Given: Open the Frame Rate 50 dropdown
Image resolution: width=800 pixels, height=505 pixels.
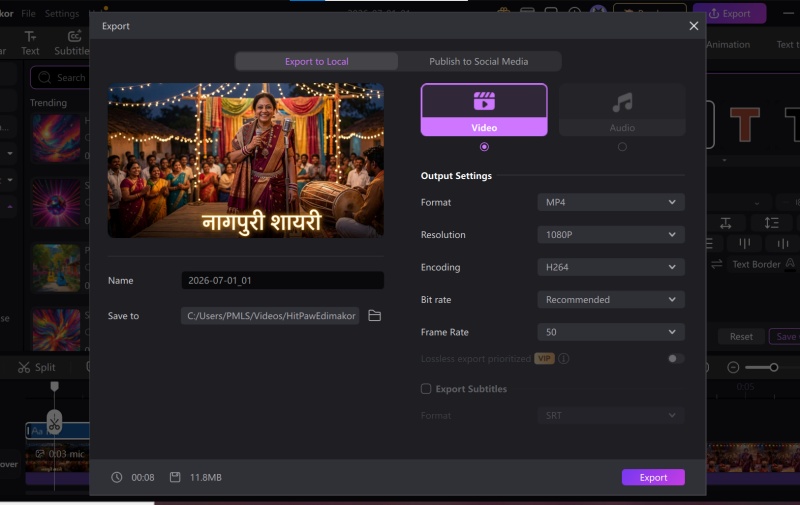Looking at the screenshot, I should pos(611,332).
